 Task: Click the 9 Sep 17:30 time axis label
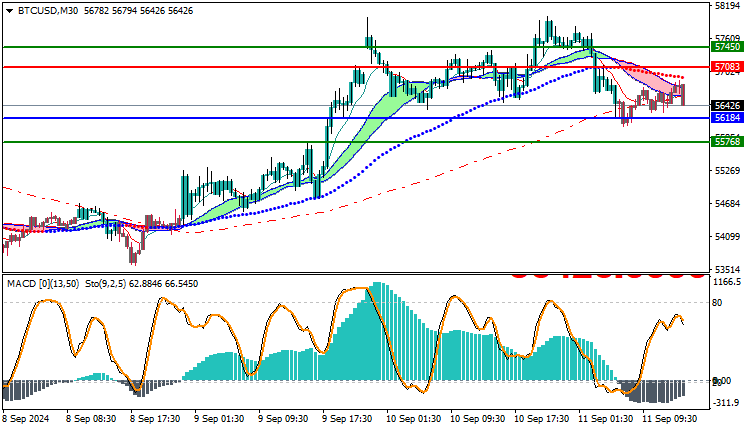(347, 419)
